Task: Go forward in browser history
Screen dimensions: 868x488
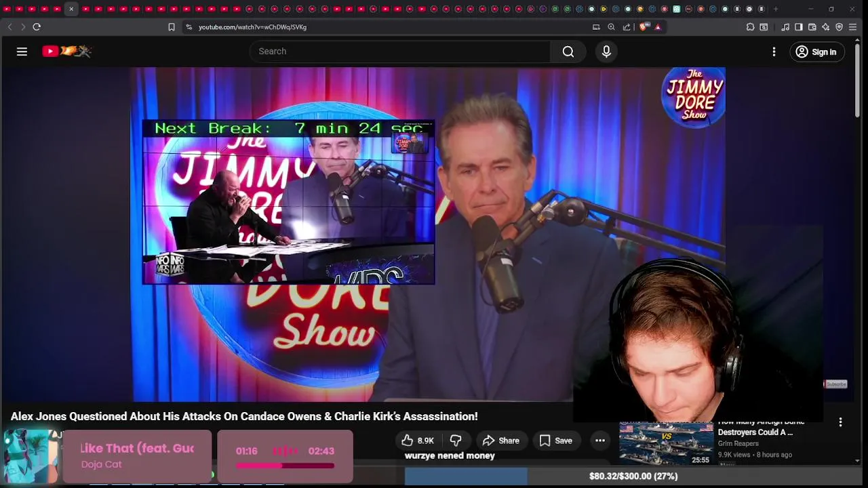Action: 22,27
